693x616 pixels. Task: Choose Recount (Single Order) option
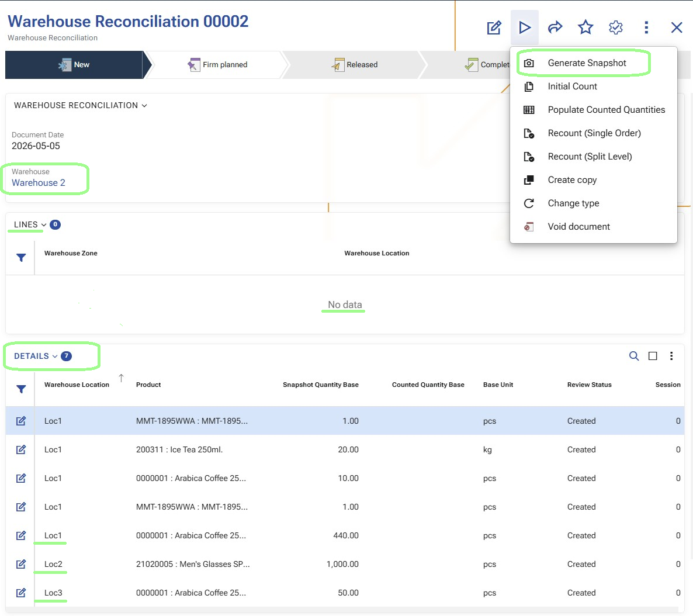point(594,133)
